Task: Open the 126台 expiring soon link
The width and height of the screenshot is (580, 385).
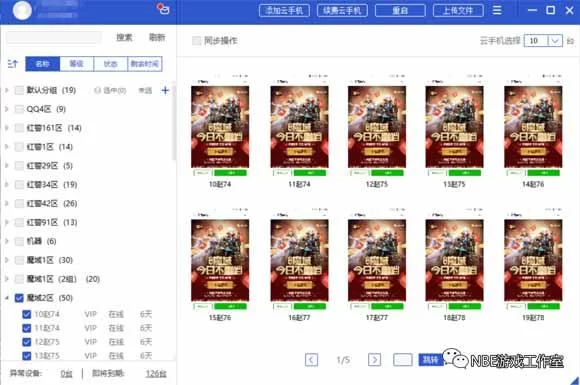Action: pos(156,374)
